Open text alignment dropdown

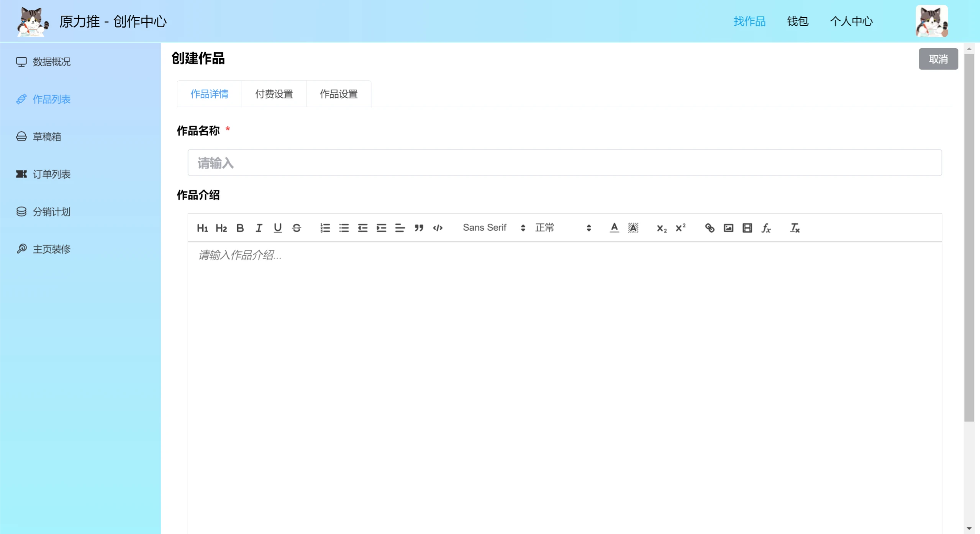click(400, 228)
